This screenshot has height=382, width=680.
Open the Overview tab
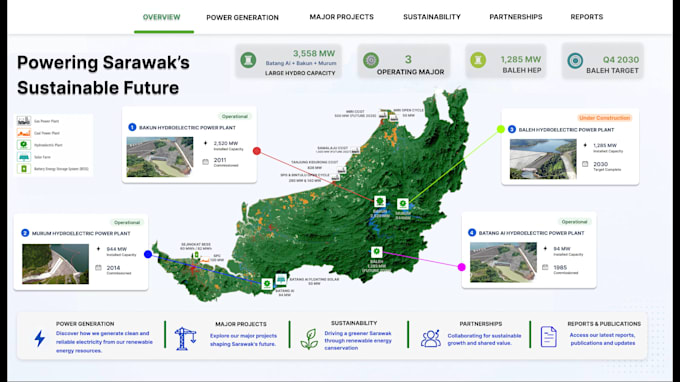tap(161, 17)
